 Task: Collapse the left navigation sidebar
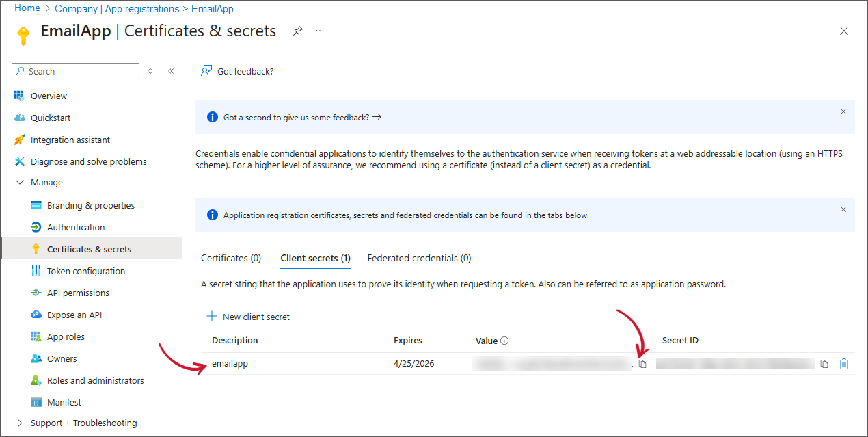pos(171,70)
